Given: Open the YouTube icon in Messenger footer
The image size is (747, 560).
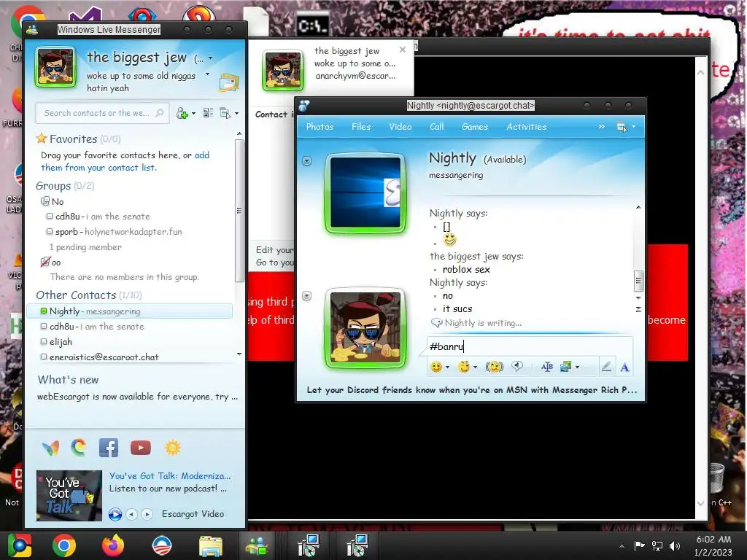Looking at the screenshot, I should pos(141,448).
